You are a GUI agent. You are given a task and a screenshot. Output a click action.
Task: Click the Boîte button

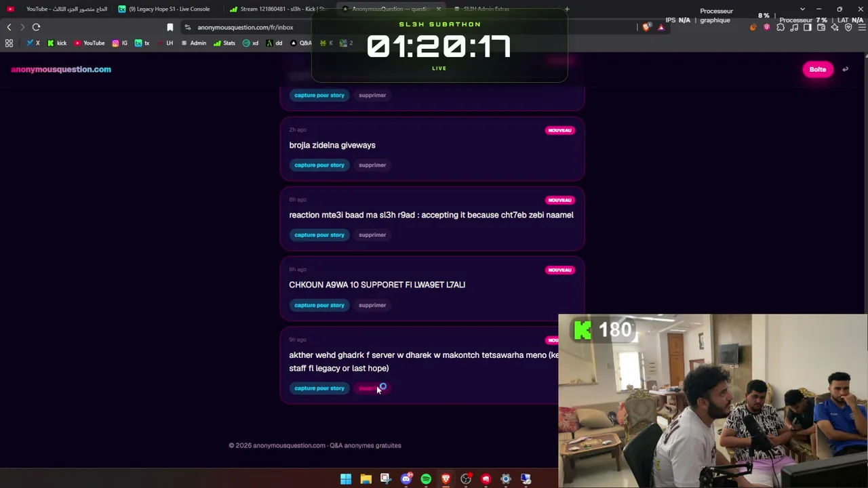818,69
